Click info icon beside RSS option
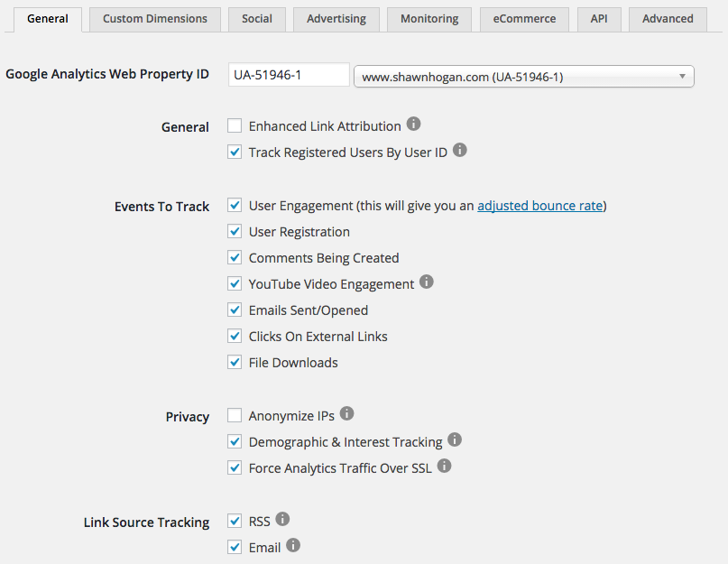This screenshot has height=564, width=728. (x=282, y=519)
